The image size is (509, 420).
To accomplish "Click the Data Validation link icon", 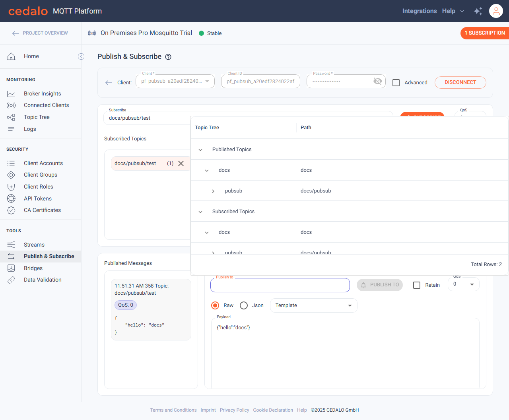I will [x=11, y=280].
